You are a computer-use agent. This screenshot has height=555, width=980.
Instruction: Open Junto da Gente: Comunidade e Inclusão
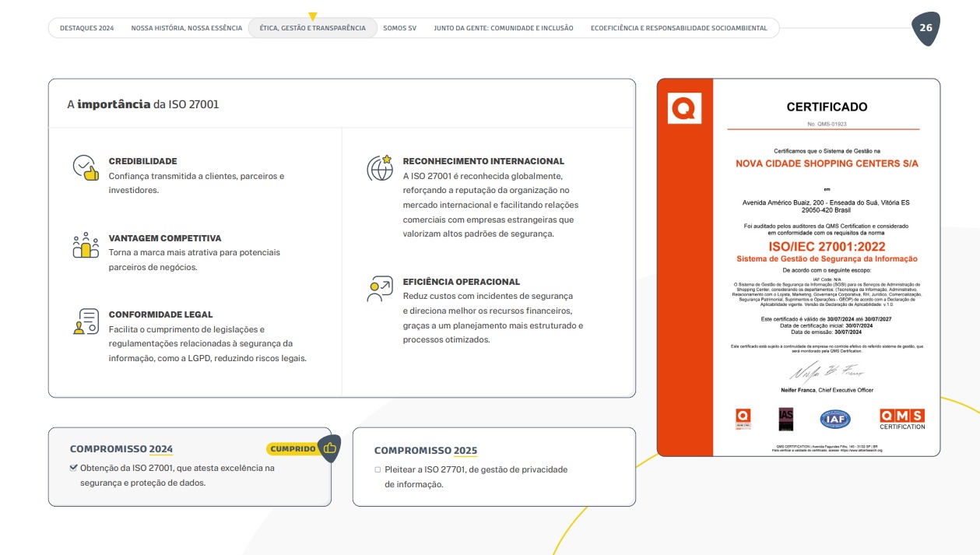[504, 28]
